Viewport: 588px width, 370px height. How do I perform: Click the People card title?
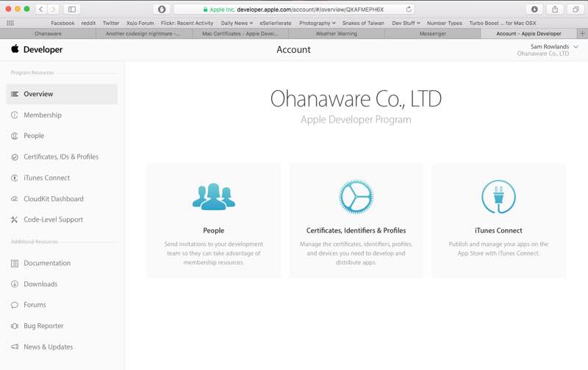pyautogui.click(x=214, y=231)
